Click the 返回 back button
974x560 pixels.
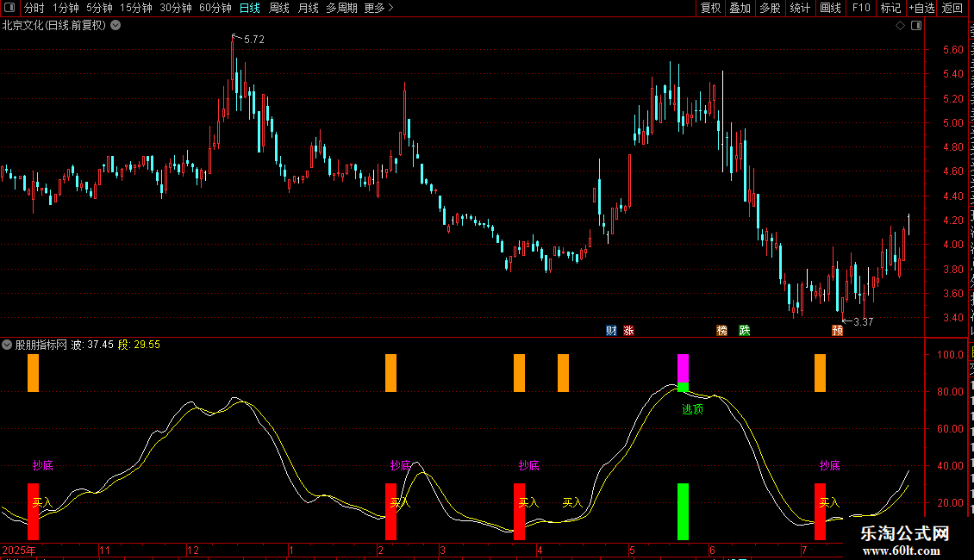click(x=952, y=8)
